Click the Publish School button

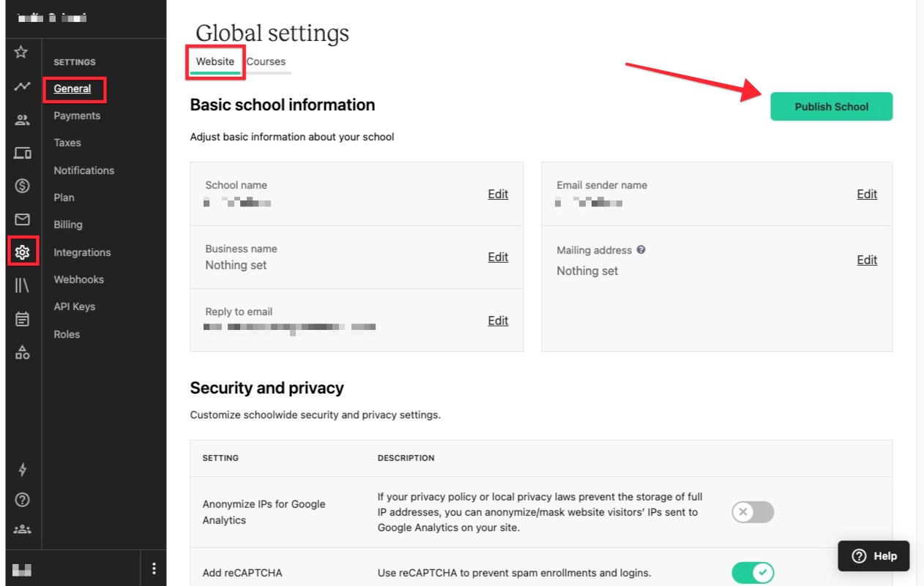tap(831, 107)
